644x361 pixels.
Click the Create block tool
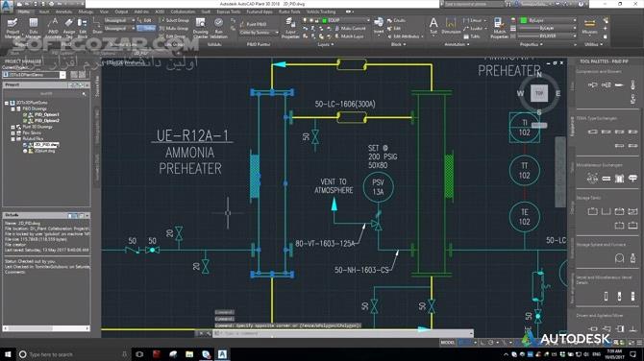(396, 20)
